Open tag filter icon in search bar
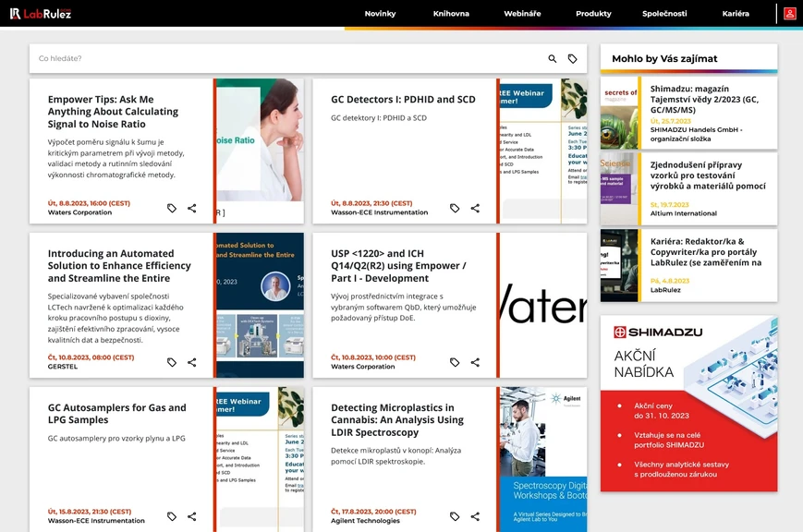 [572, 59]
